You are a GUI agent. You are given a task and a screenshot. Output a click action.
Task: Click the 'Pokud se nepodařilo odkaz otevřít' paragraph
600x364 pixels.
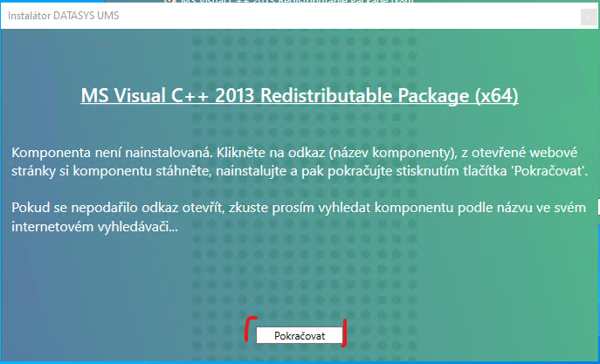[299, 216]
